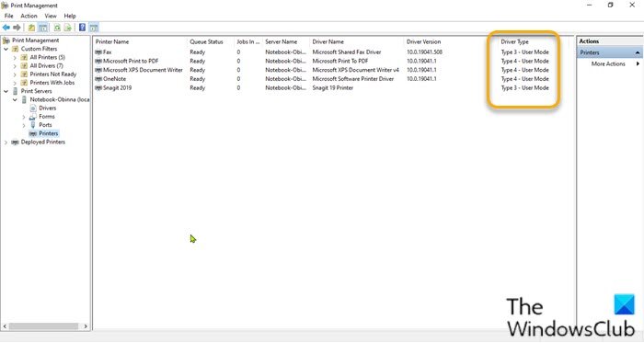Expand the Printers With Jobs node
This screenshot has width=644, height=343.
[15, 83]
